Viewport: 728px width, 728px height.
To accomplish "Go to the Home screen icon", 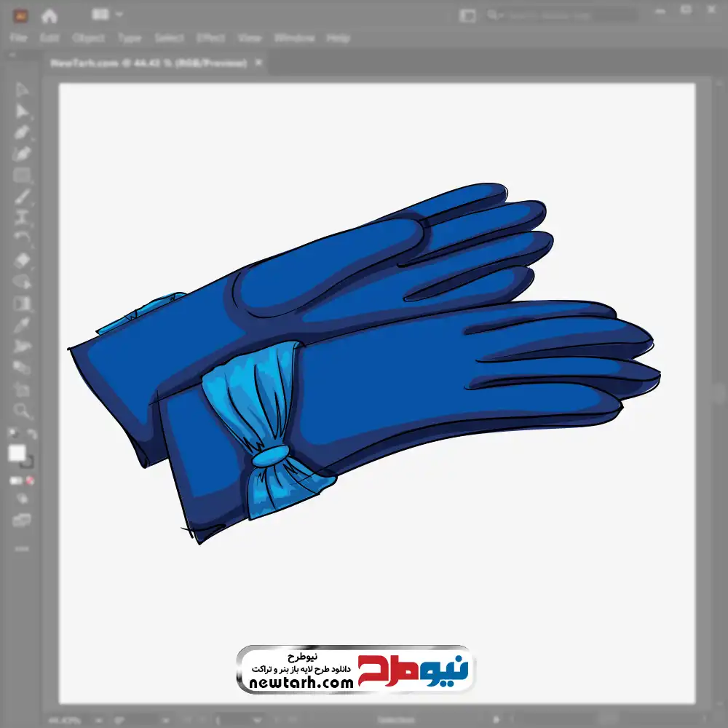I will click(x=50, y=15).
